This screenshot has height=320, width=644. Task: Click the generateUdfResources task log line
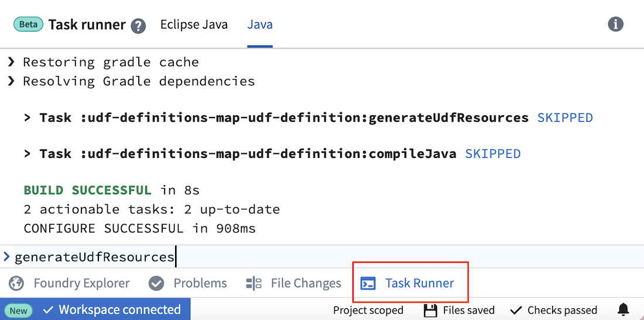[309, 118]
